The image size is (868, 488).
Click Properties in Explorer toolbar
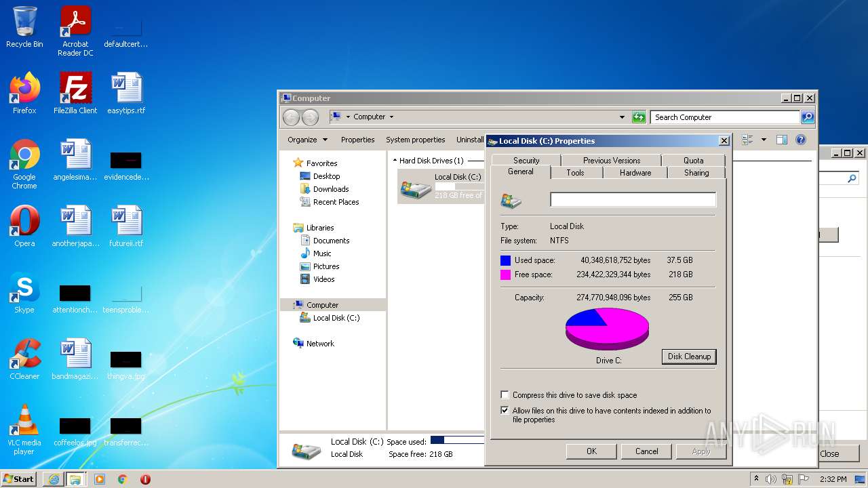click(357, 140)
